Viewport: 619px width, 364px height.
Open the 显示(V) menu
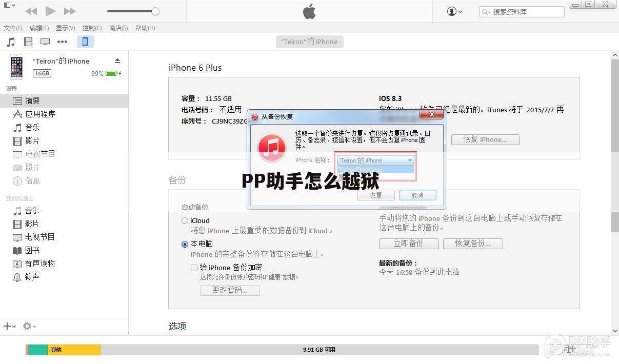[65, 28]
